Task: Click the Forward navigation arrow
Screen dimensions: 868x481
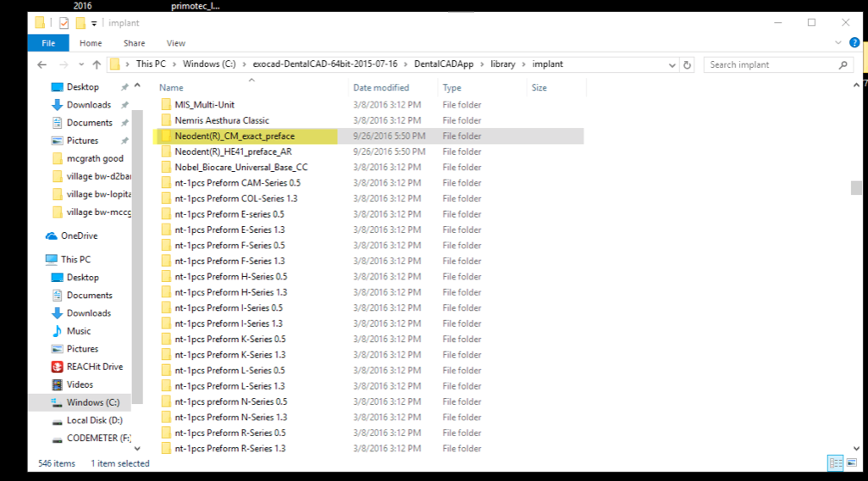Action: pos(64,64)
